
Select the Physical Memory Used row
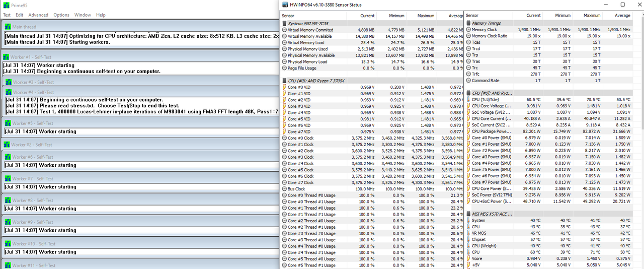pos(372,49)
